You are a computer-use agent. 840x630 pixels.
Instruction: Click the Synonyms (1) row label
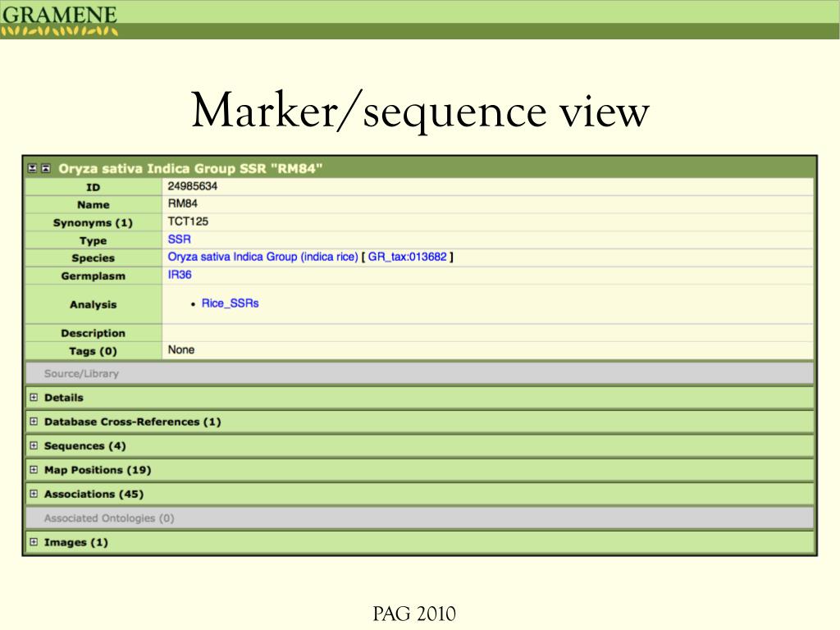pos(93,222)
